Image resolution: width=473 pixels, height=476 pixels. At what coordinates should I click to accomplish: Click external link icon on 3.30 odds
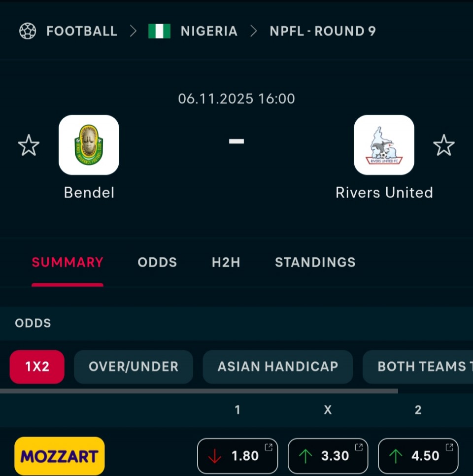click(359, 447)
